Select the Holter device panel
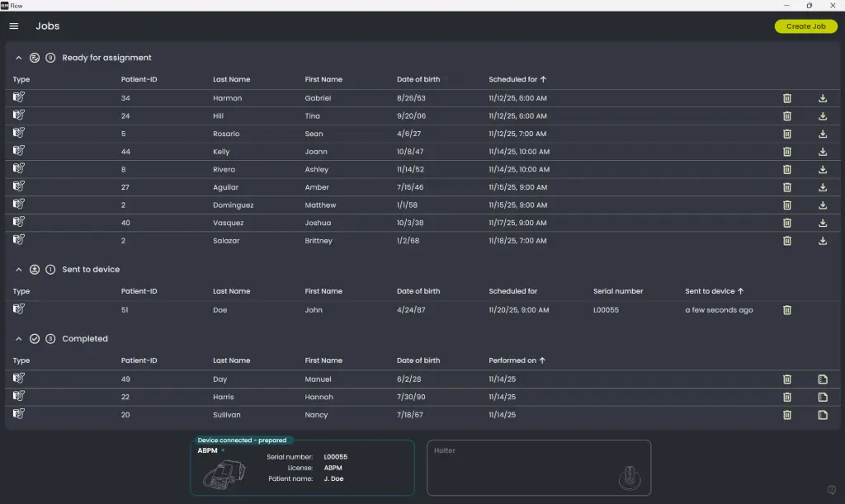The image size is (845, 504). tap(538, 468)
